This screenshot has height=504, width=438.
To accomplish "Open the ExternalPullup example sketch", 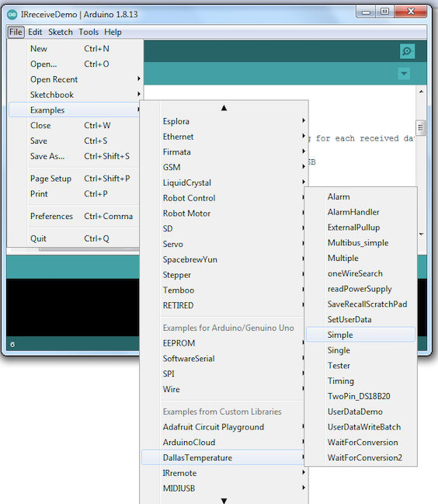I will tap(361, 228).
